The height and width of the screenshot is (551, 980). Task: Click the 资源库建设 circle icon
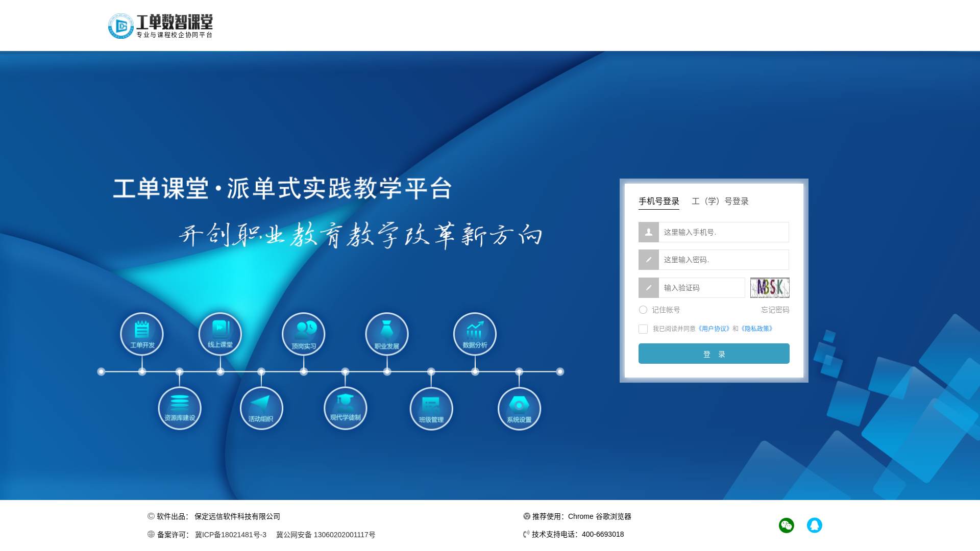coord(180,408)
